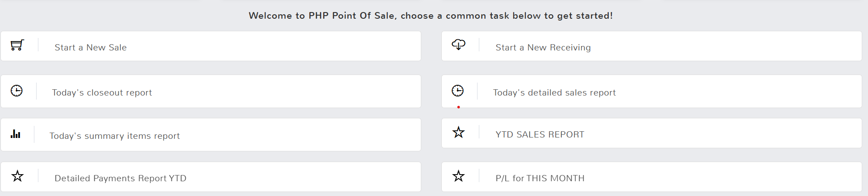Open Today's closeout report
Viewport: 868px width, 196px height.
pos(102,92)
